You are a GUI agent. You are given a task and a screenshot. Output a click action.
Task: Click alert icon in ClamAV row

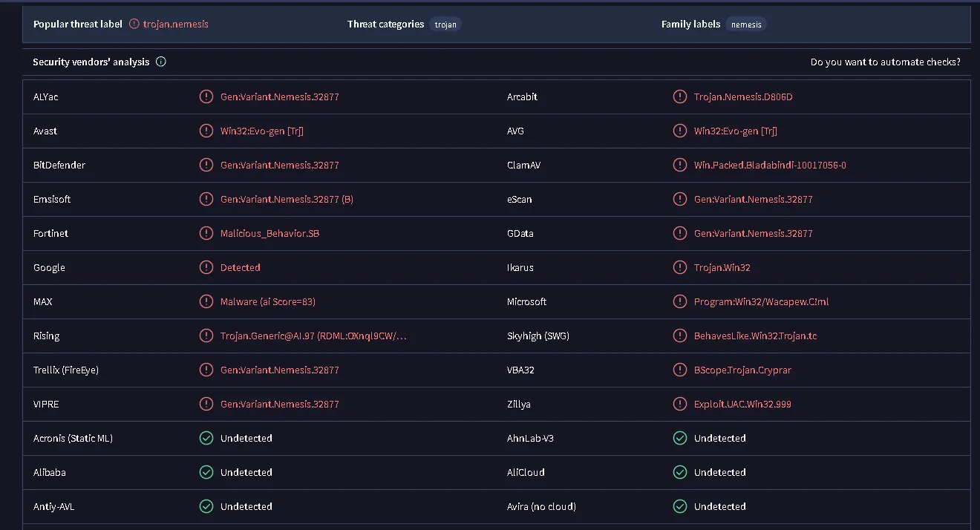tap(680, 165)
